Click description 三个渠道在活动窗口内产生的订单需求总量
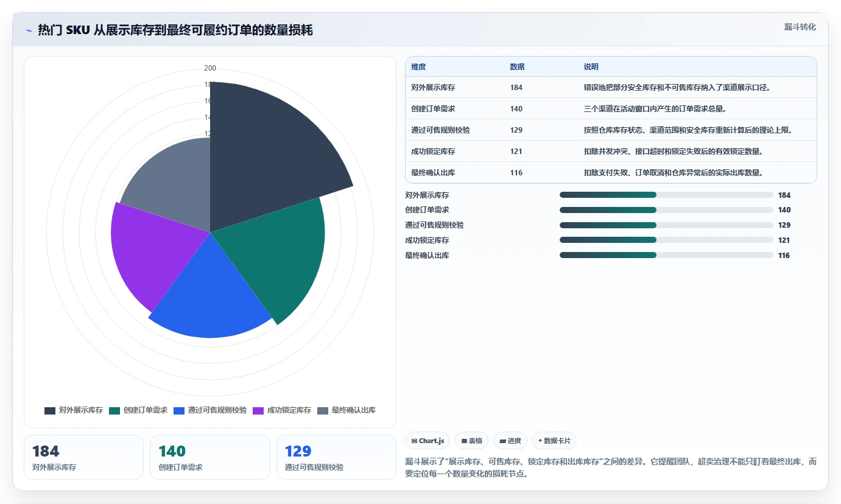 coord(655,109)
